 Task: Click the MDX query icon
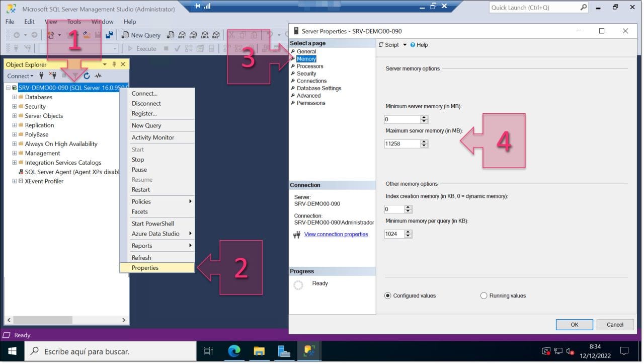tap(182, 35)
